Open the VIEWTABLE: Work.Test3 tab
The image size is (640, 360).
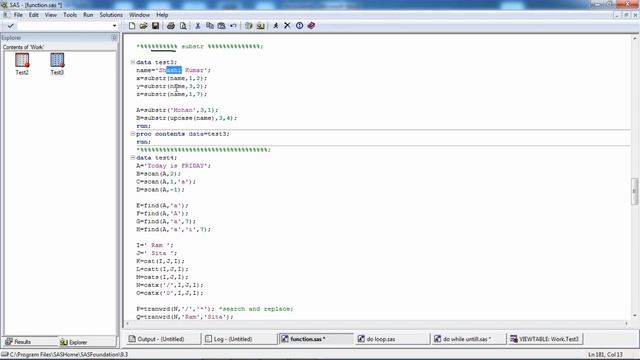point(546,339)
